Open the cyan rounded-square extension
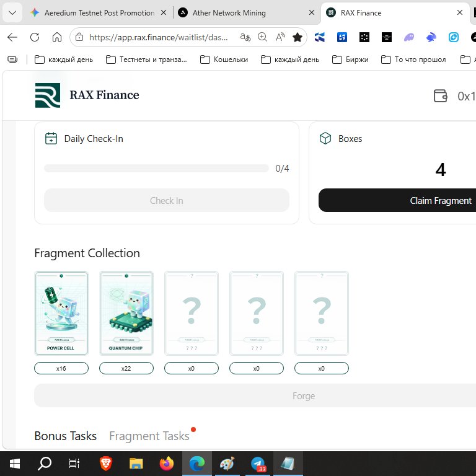This screenshot has height=476, width=476. [x=454, y=37]
